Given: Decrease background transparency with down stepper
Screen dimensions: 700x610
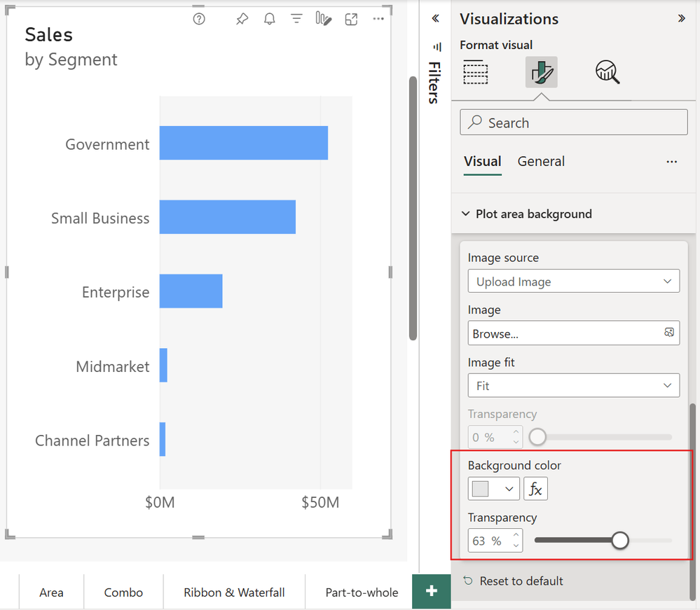Looking at the screenshot, I should coord(516,546).
